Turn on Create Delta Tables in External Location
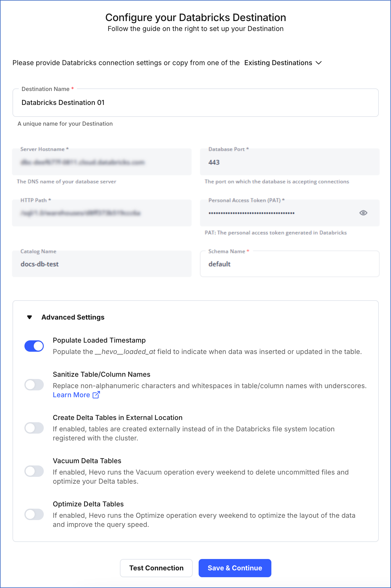 34,428
